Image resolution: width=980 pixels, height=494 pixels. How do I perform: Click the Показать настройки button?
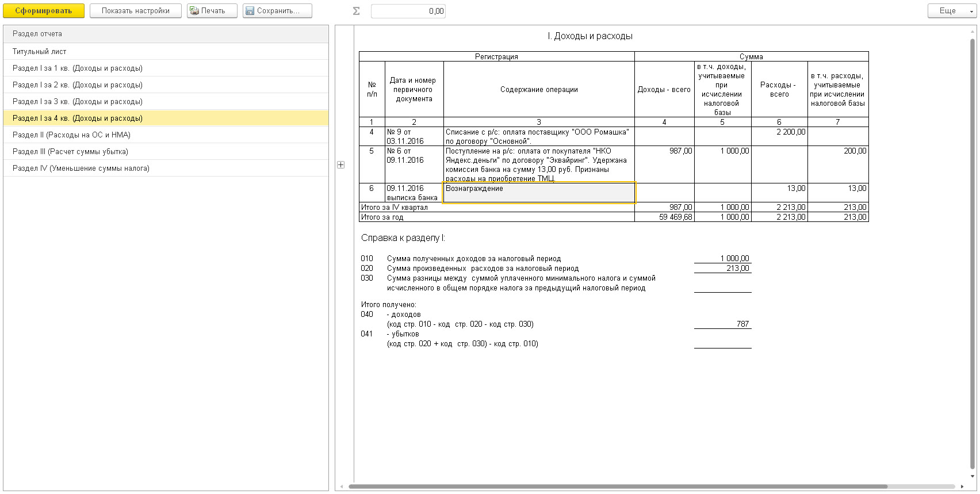tap(136, 11)
